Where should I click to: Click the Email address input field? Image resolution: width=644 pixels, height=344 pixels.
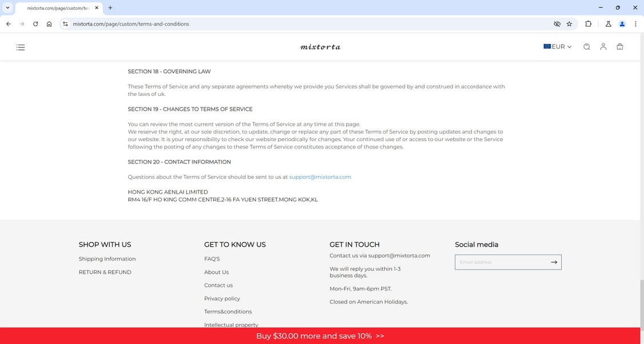pos(501,262)
